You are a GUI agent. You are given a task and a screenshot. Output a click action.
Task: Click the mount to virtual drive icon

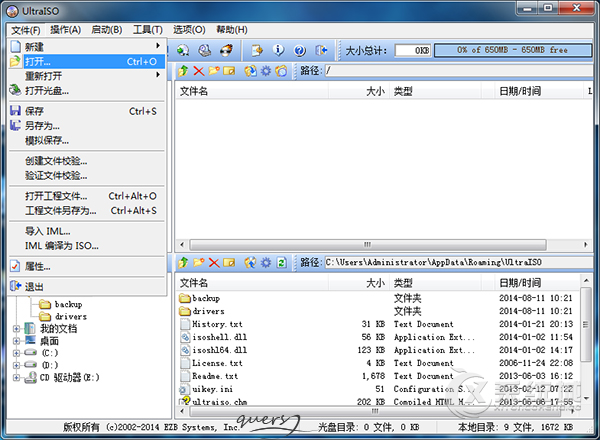(x=205, y=50)
